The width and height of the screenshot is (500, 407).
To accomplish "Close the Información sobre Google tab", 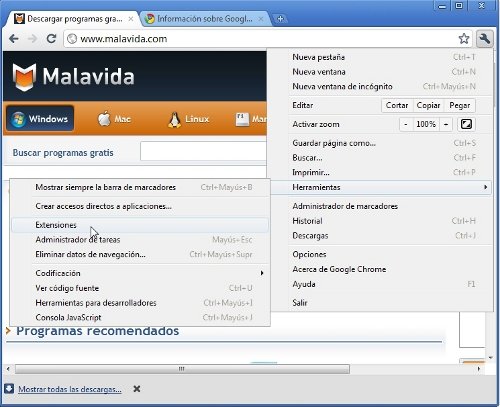I will pyautogui.click(x=261, y=19).
